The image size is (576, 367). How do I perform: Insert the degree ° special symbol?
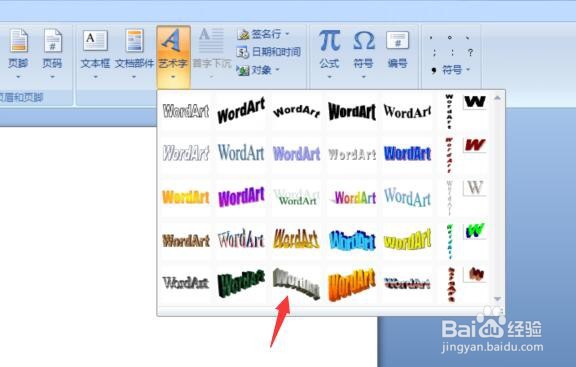click(x=450, y=37)
